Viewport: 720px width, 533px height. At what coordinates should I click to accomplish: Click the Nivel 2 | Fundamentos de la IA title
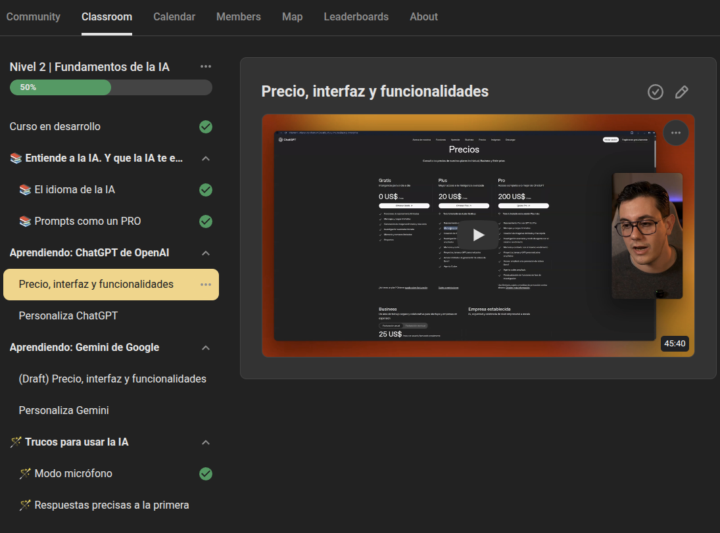(x=90, y=67)
